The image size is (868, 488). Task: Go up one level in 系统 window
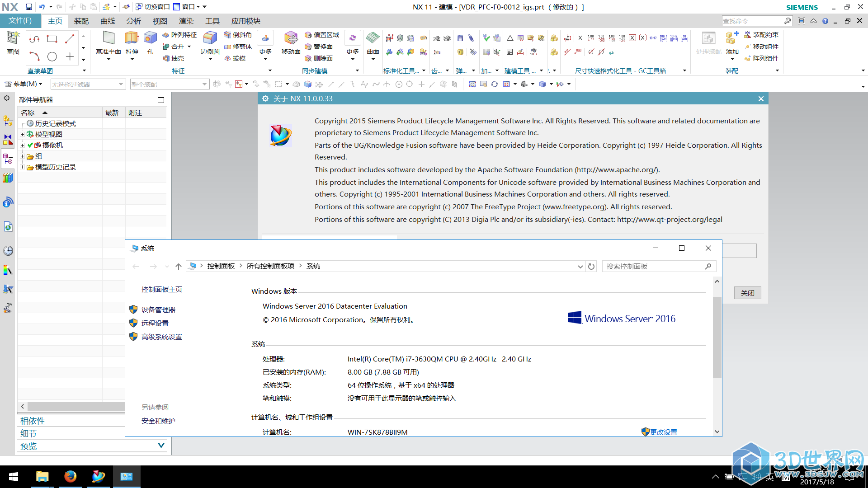179,267
